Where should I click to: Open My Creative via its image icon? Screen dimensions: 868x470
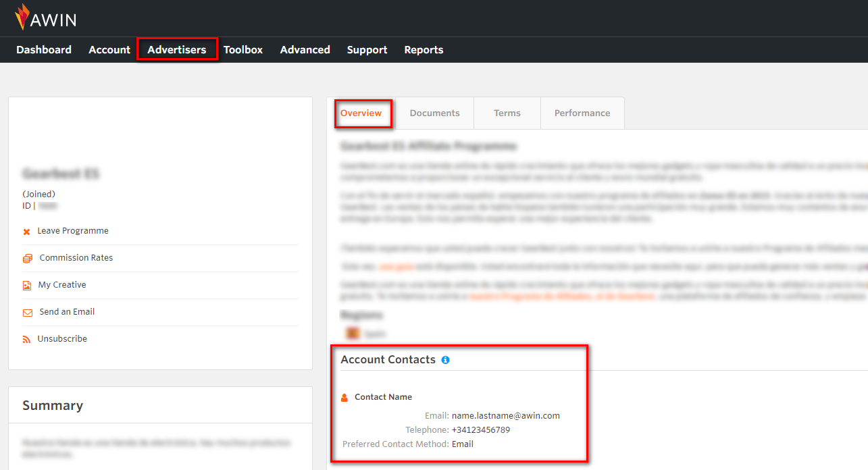point(26,284)
